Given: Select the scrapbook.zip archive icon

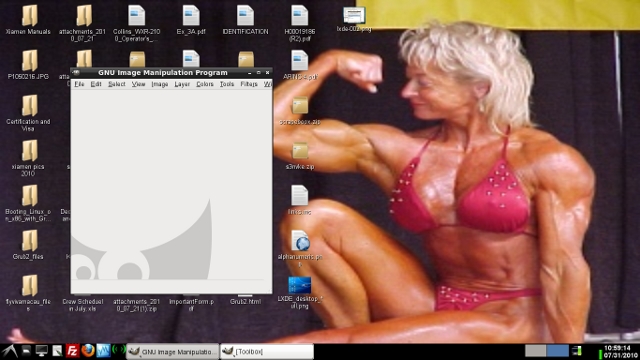Looking at the screenshot, I should point(300,110).
